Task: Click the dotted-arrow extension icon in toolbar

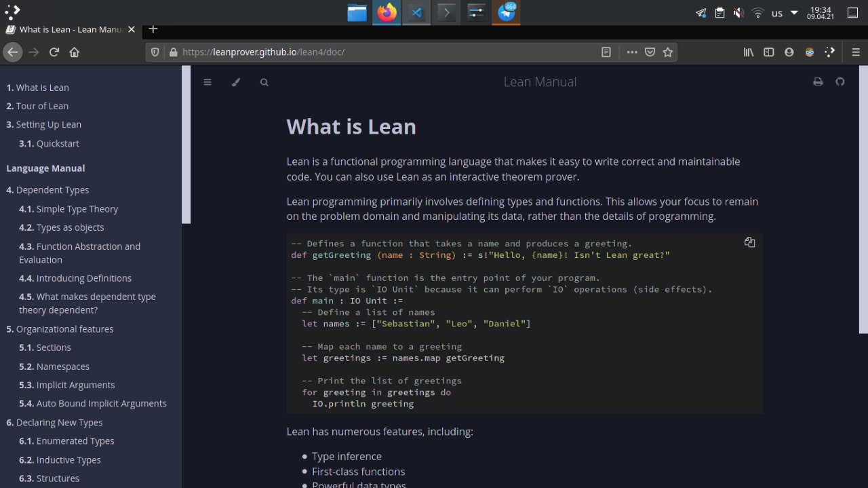Action: [829, 52]
